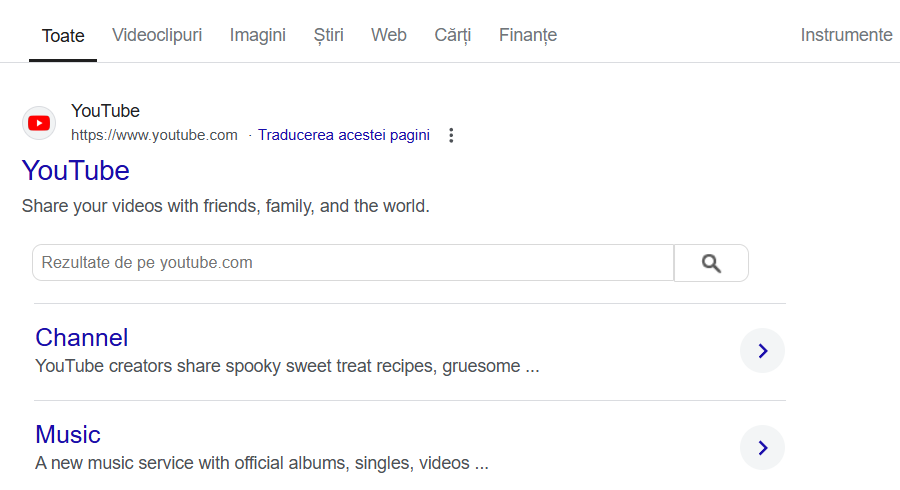Open the YouTube main result title link
Image resolution: width=900 pixels, height=490 pixels.
(x=76, y=170)
